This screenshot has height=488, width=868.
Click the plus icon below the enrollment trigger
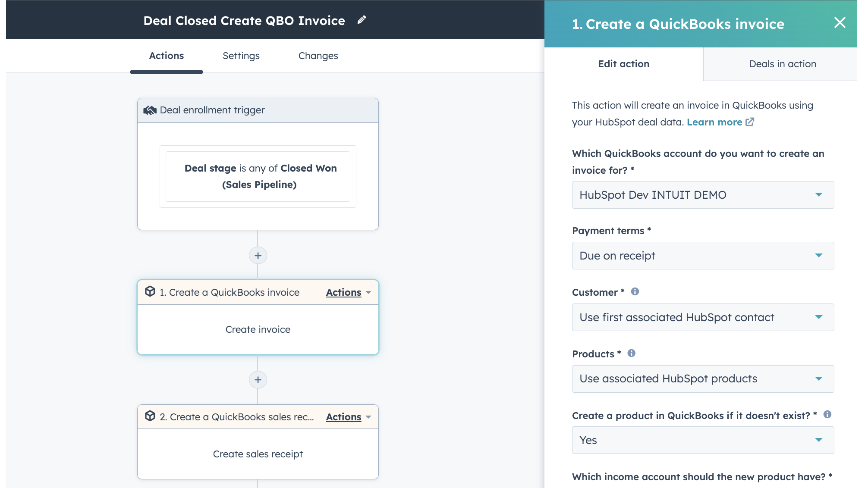[x=258, y=255]
